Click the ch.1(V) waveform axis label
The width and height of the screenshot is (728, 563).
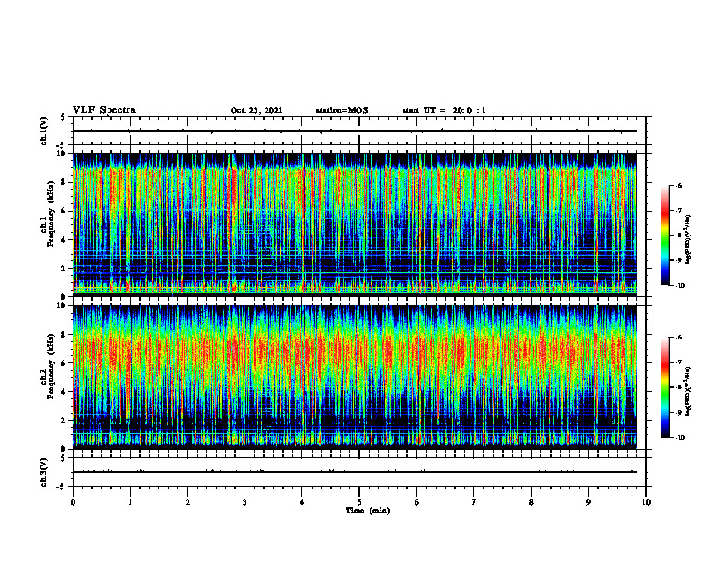pos(44,131)
